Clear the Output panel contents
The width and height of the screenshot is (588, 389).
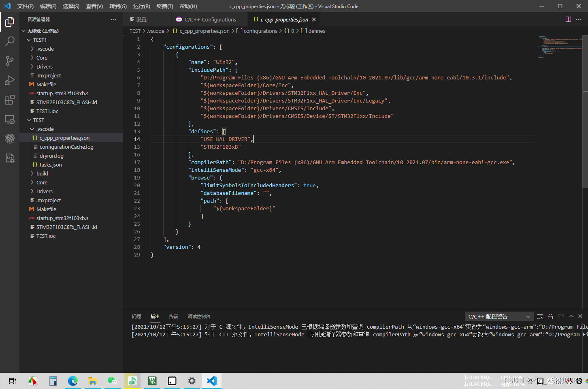(539, 316)
